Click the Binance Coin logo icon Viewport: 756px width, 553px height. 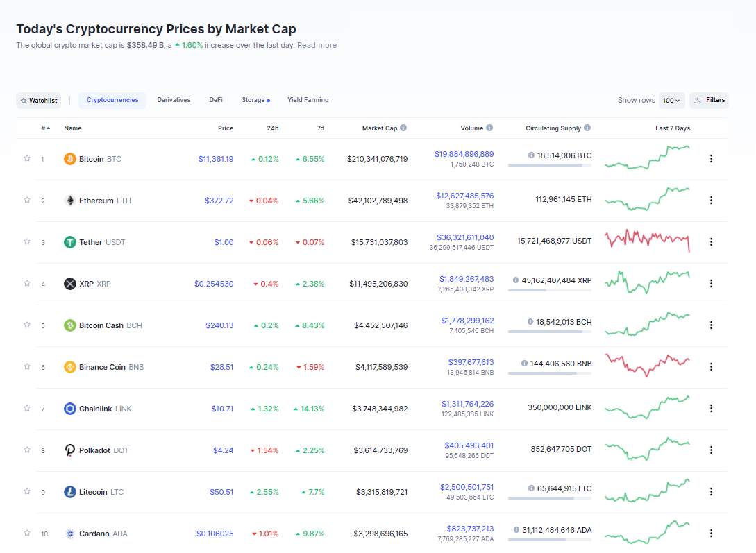coord(70,367)
